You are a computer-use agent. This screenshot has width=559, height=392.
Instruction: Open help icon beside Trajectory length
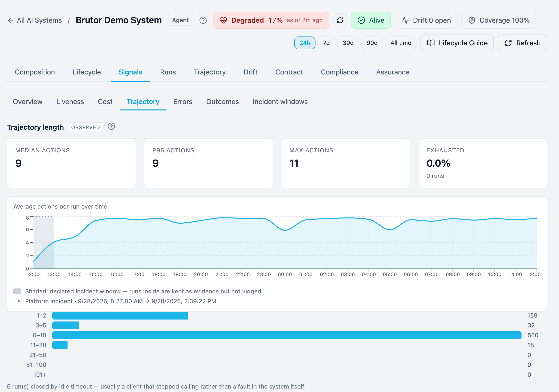pyautogui.click(x=111, y=126)
